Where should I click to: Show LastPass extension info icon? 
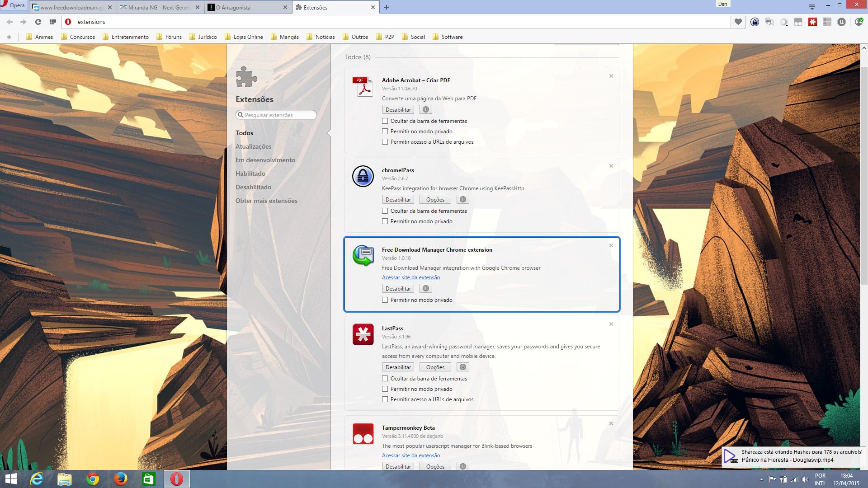(x=462, y=367)
